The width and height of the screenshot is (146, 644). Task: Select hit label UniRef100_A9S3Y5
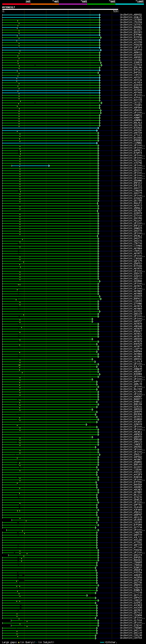pos(131,40)
